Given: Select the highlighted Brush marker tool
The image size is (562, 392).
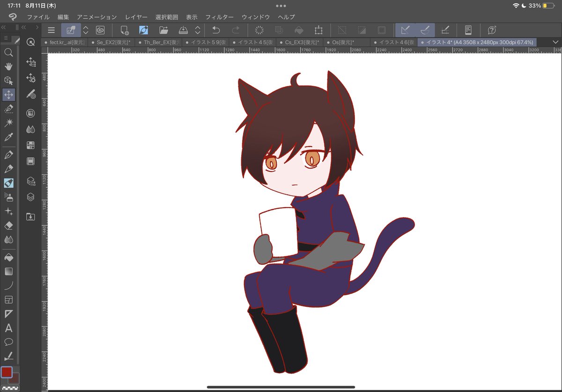Looking at the screenshot, I should click(x=8, y=183).
